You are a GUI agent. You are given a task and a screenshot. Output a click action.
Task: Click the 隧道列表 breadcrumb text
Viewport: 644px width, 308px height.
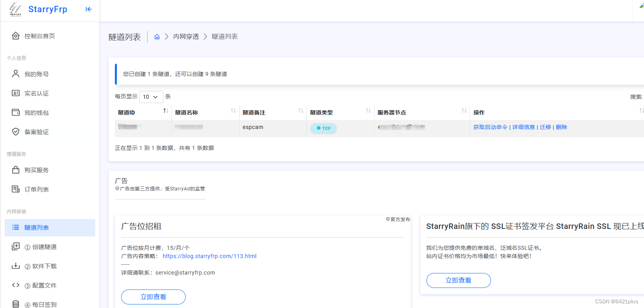(x=225, y=37)
